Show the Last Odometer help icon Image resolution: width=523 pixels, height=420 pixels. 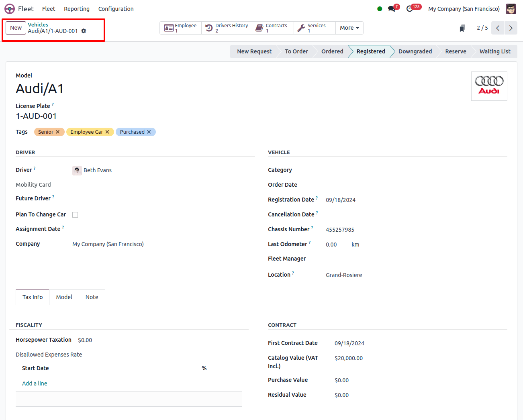pos(310,243)
